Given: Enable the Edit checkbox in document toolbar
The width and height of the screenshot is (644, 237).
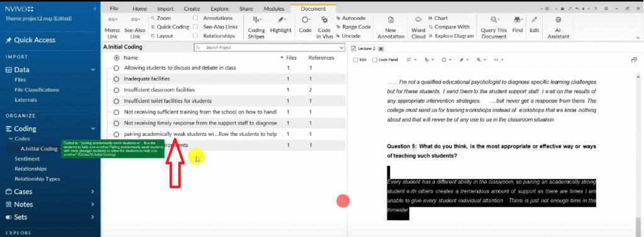Looking at the screenshot, I should click(x=355, y=60).
